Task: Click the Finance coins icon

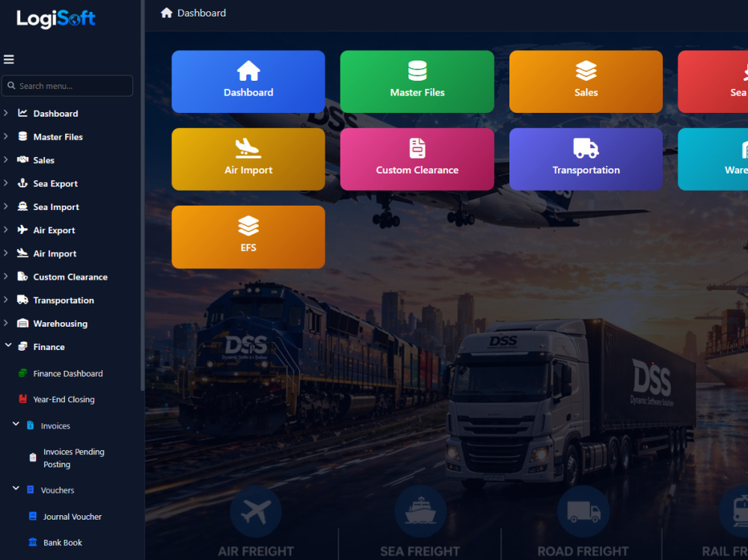Action: [x=22, y=347]
